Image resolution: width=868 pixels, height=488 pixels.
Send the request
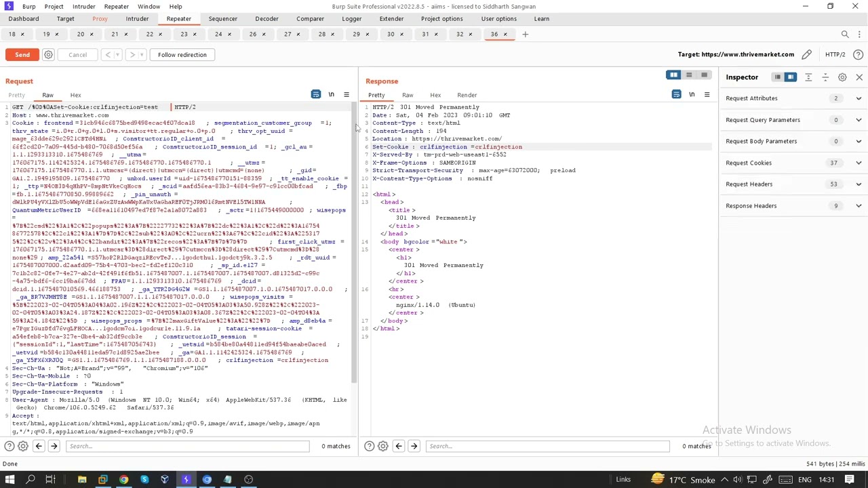click(22, 55)
